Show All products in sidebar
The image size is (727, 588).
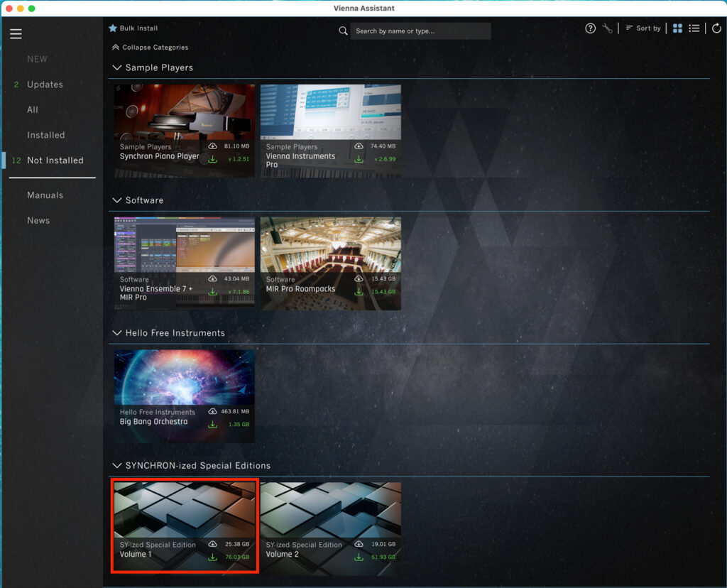point(33,110)
